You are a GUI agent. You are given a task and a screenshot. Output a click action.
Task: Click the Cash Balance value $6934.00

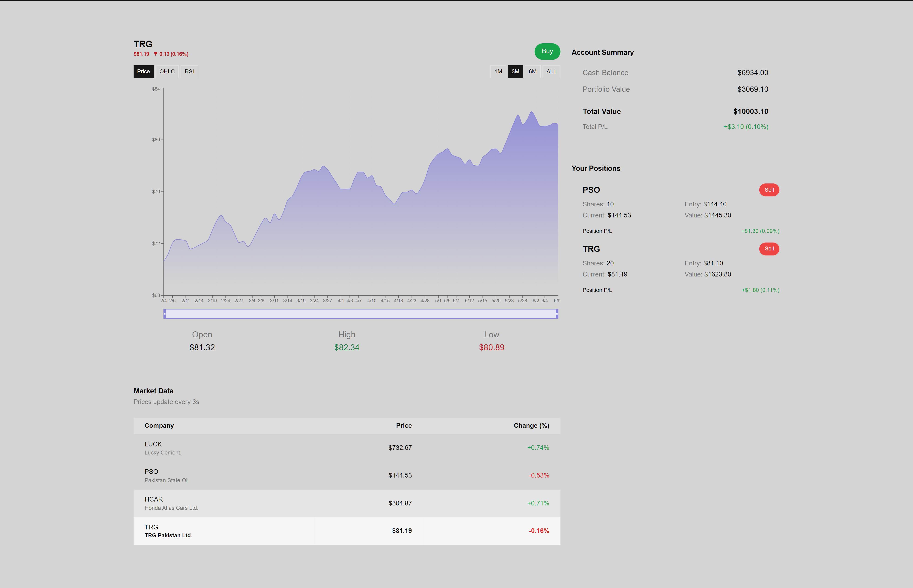pyautogui.click(x=752, y=73)
